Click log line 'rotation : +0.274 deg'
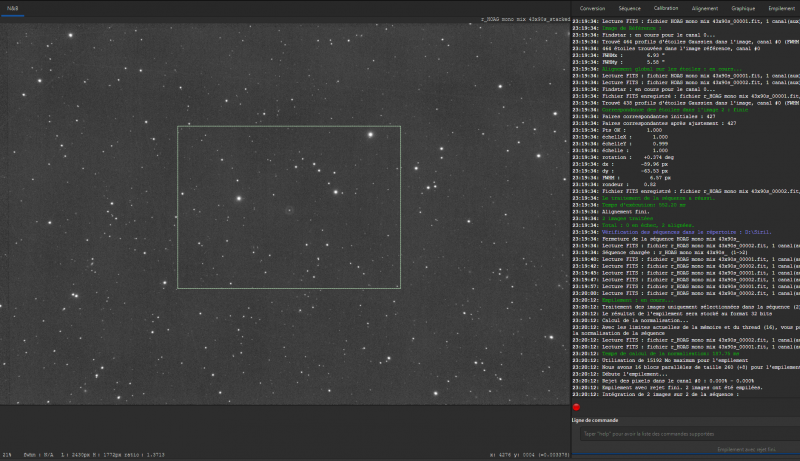This screenshot has height=461, width=800. coord(638,157)
